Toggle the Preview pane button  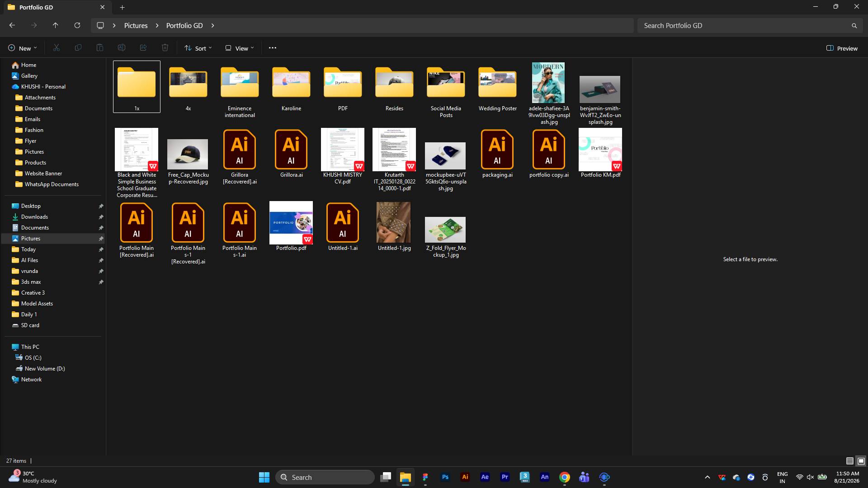coord(842,48)
